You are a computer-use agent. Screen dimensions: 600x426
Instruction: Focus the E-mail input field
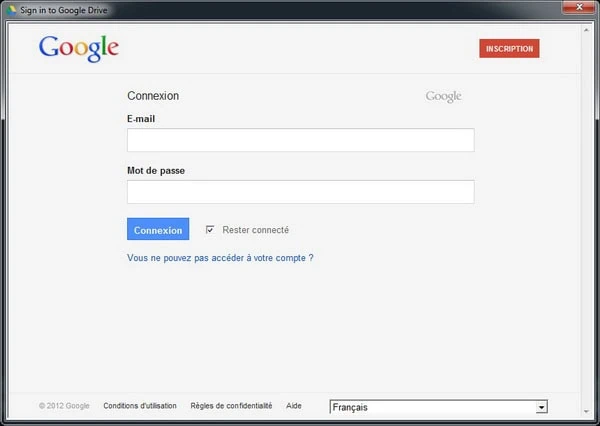coord(300,140)
